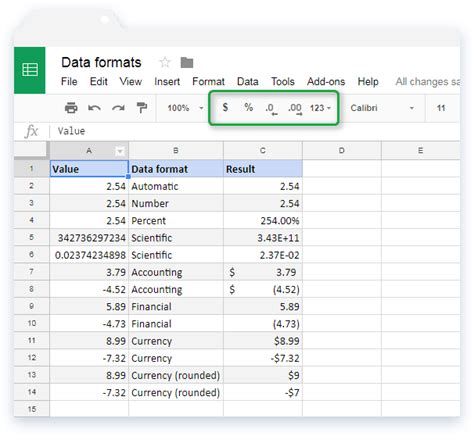474x436 pixels.
Task: Select value cell -4.73
Action: (89, 323)
